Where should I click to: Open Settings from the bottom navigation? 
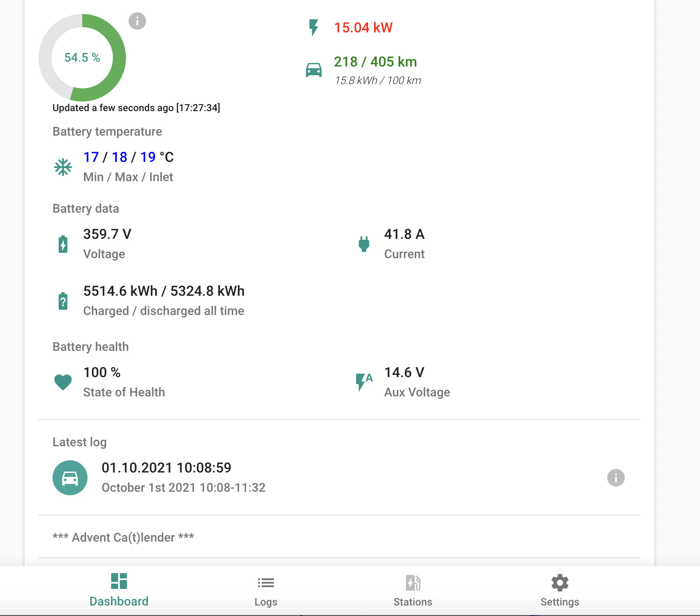pyautogui.click(x=560, y=591)
